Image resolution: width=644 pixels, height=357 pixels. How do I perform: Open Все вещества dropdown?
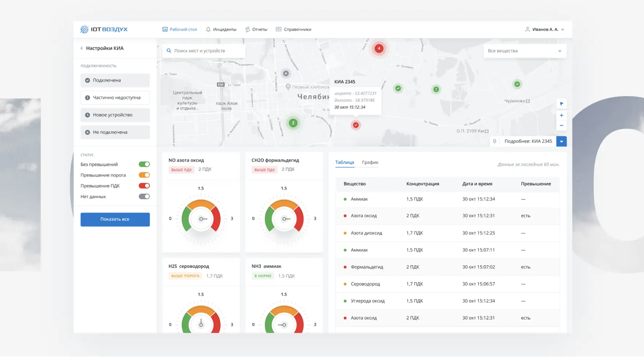tap(525, 51)
